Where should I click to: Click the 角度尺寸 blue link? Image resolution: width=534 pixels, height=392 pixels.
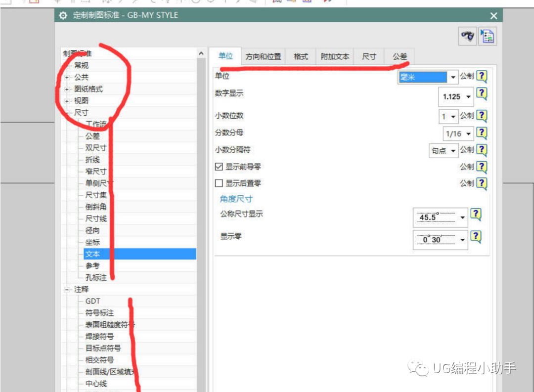pos(236,199)
